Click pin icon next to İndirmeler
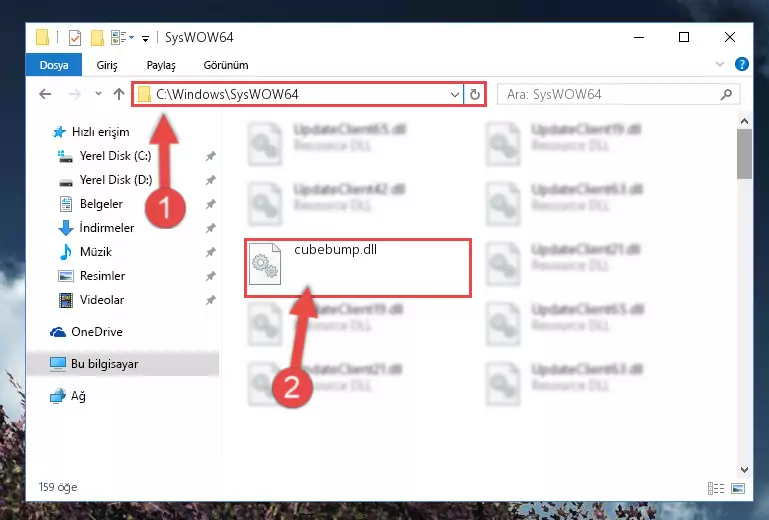Viewport: 769px width, 520px height. click(210, 228)
